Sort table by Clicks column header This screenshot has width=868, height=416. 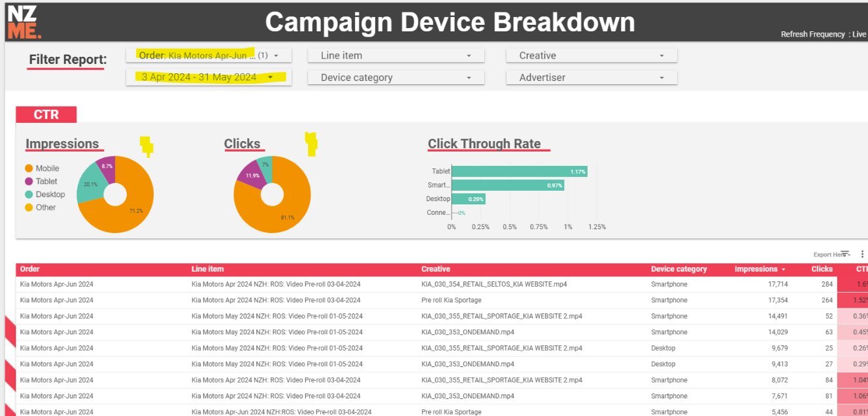pos(822,269)
